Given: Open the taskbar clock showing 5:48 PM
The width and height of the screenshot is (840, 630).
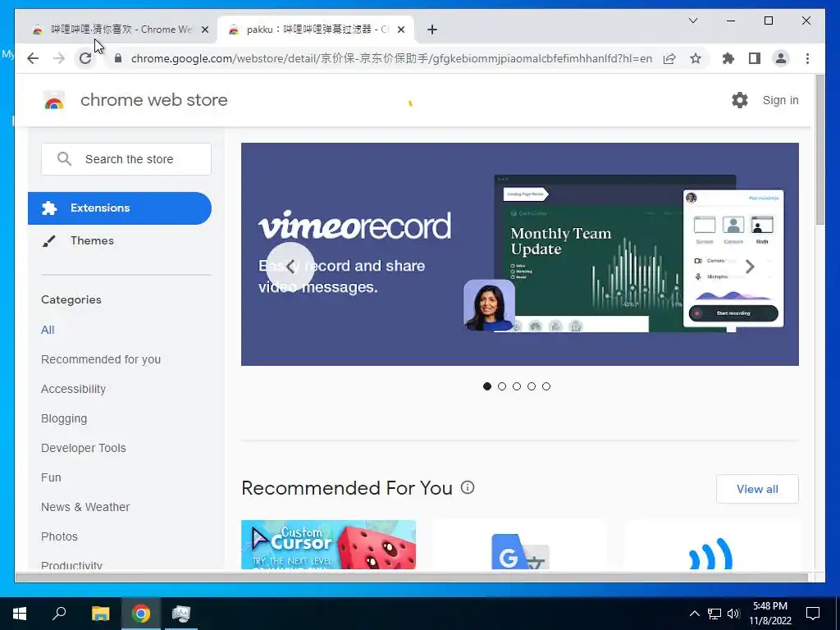Looking at the screenshot, I should (769, 614).
